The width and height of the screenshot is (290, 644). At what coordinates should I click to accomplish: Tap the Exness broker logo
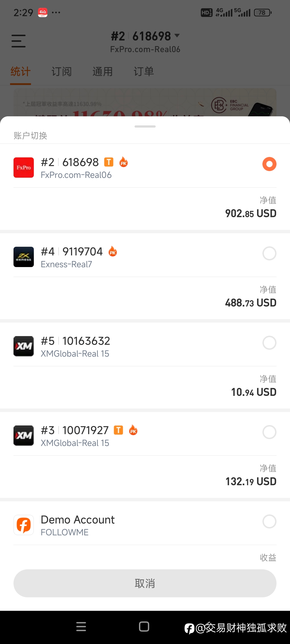pos(24,257)
